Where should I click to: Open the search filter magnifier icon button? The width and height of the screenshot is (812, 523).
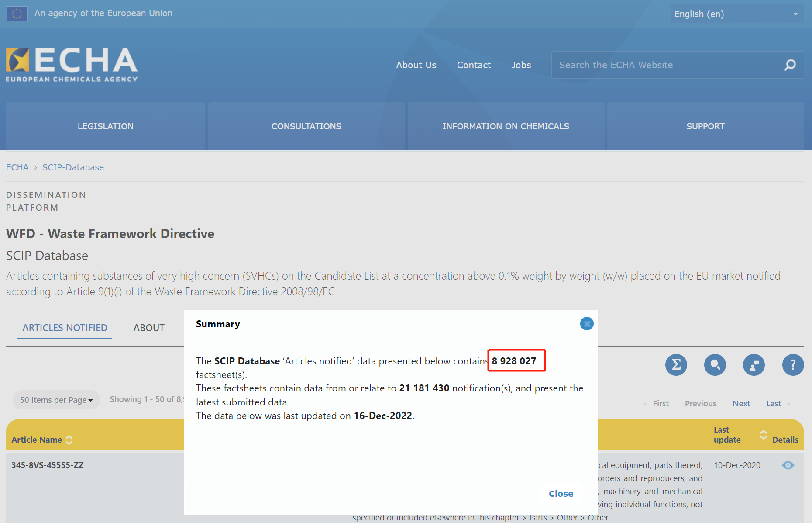pyautogui.click(x=715, y=365)
